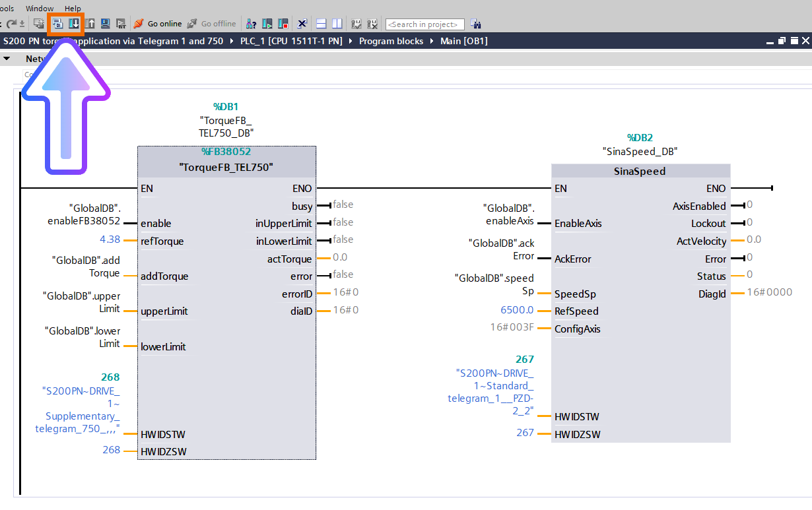Open the Help menu
This screenshot has height=510, width=812.
tap(73, 8)
